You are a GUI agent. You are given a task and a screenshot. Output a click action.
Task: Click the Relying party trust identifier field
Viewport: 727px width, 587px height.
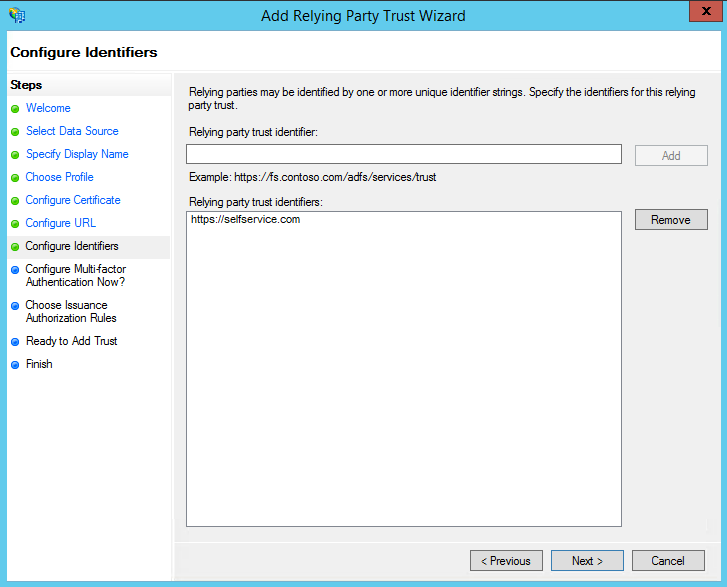point(403,154)
